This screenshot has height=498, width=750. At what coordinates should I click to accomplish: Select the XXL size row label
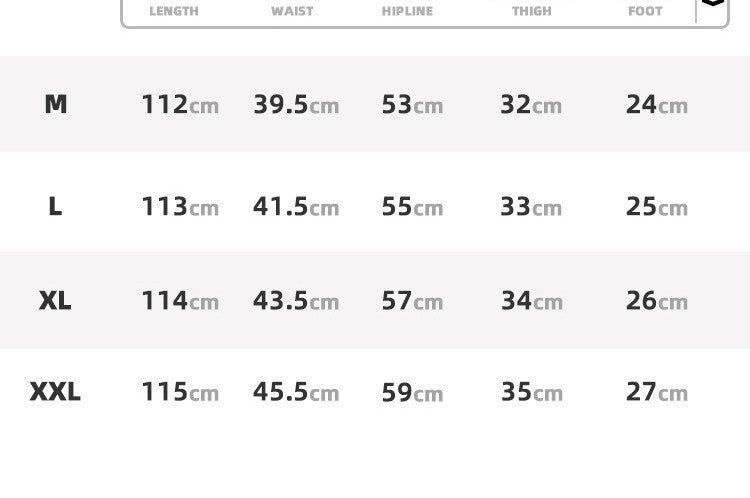click(55, 392)
